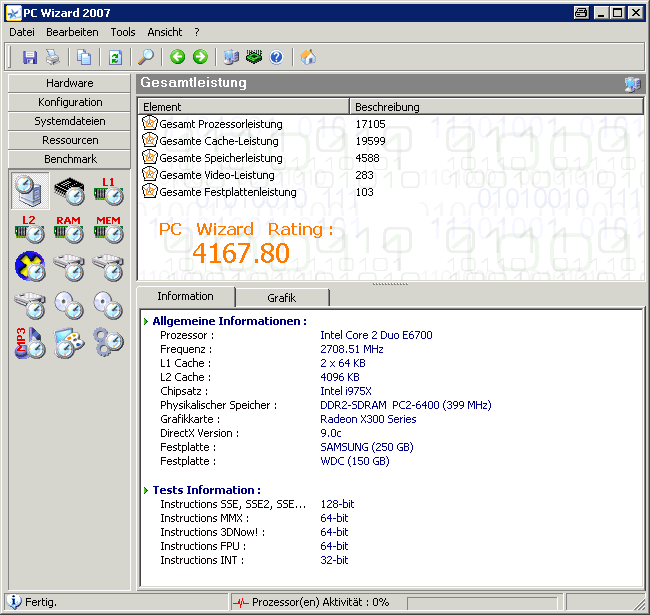Click the Home house toolbar icon

pyautogui.click(x=308, y=57)
